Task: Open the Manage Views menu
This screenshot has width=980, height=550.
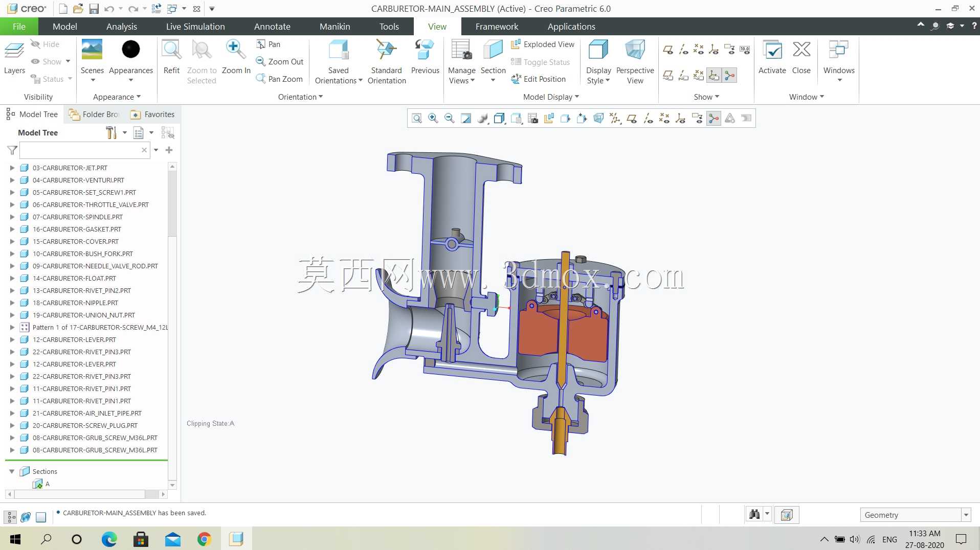Action: [462, 62]
